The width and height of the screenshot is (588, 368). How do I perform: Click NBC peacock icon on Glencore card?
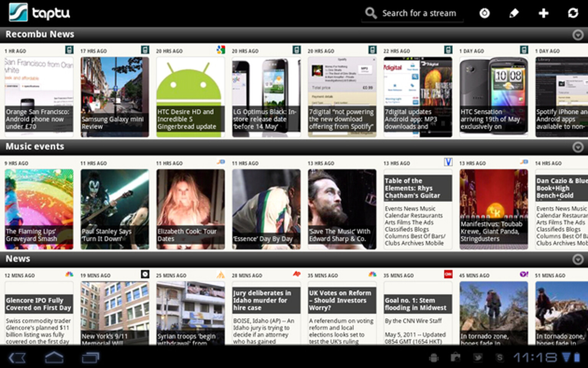(x=69, y=274)
